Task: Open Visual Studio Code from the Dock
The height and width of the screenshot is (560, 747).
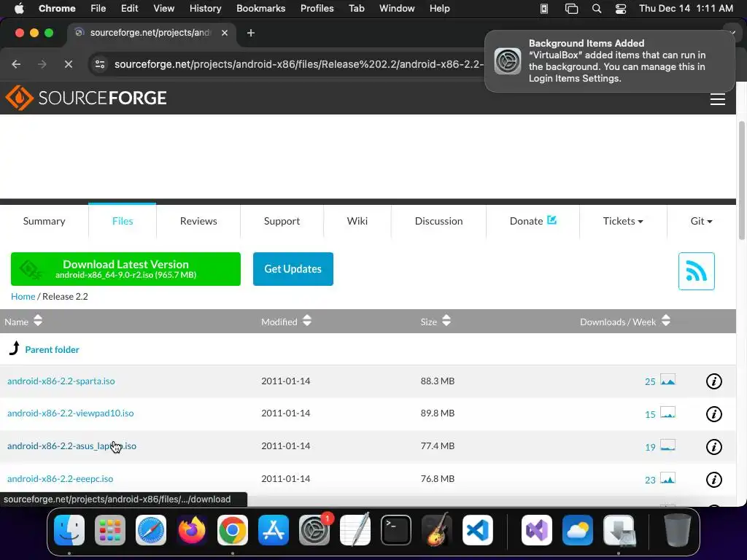Action: 477,530
